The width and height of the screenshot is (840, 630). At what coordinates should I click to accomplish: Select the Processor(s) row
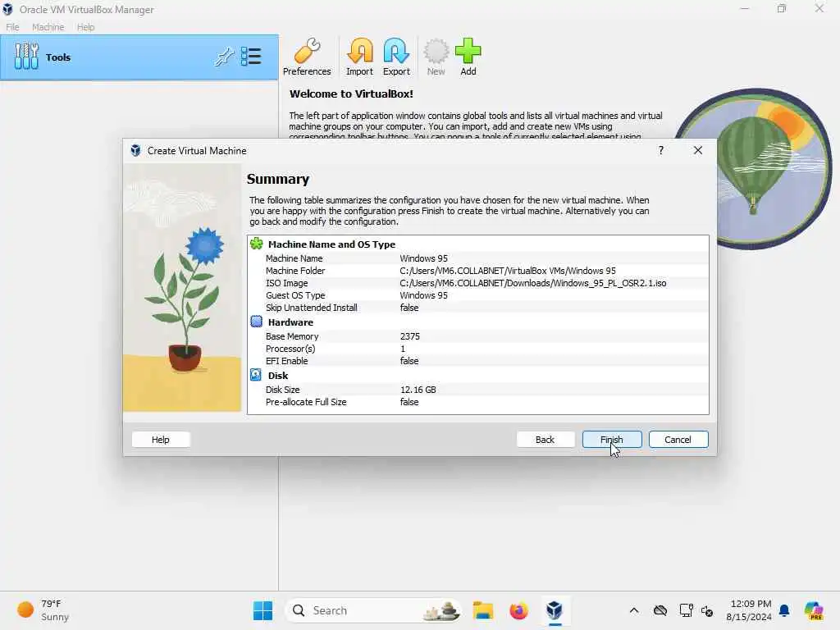tap(478, 349)
